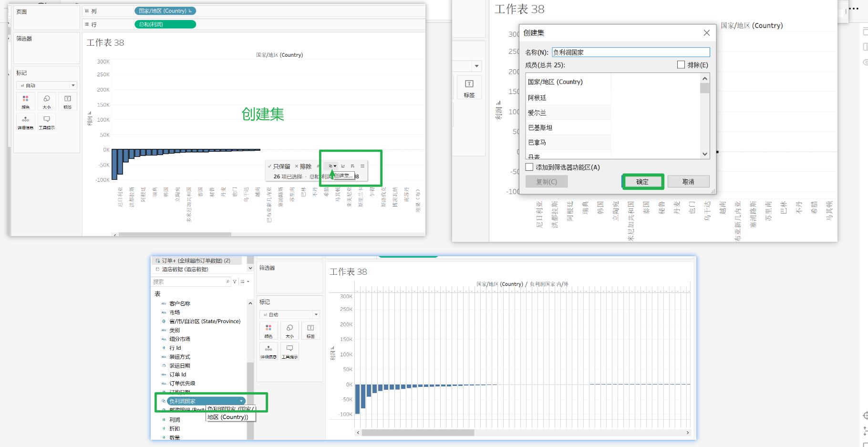
Task: Click 标签 card behind the 创建集 dialog
Action: (x=469, y=88)
